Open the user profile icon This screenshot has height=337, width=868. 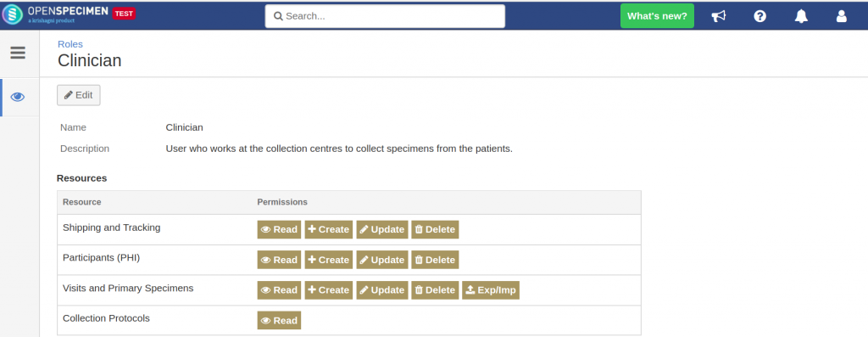[842, 16]
